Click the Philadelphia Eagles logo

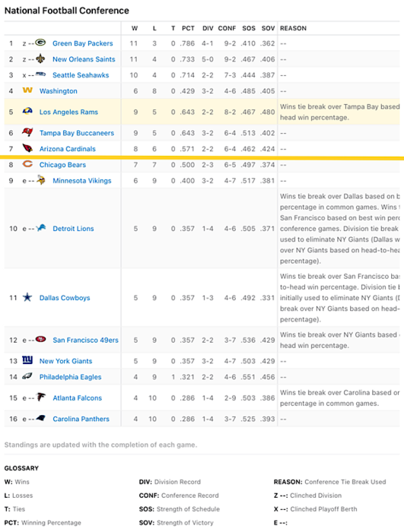(27, 376)
